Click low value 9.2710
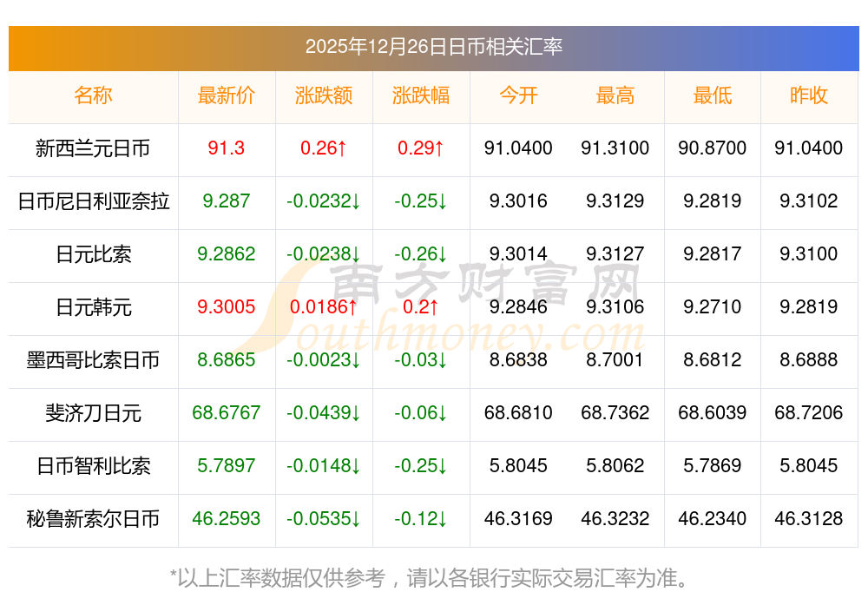868x605 pixels. (x=712, y=306)
